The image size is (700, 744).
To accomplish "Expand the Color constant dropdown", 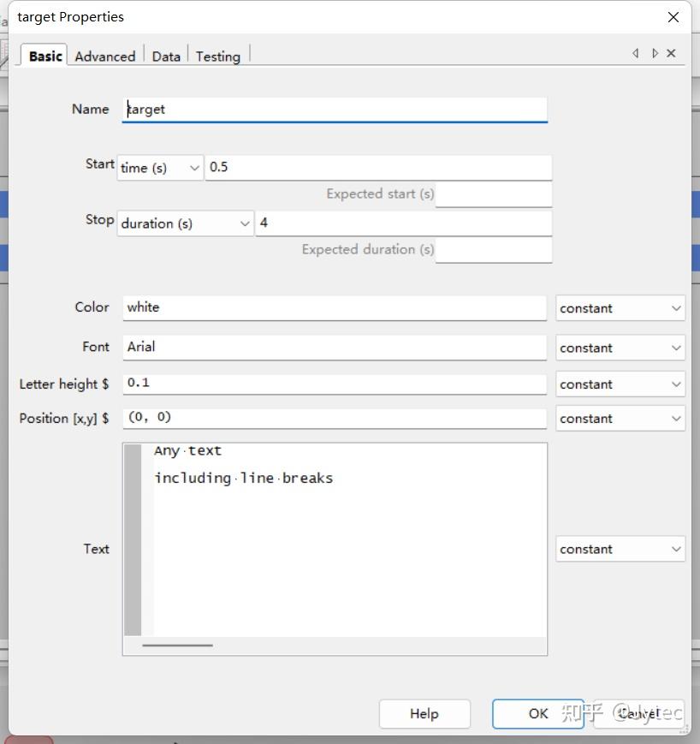I will pos(620,308).
